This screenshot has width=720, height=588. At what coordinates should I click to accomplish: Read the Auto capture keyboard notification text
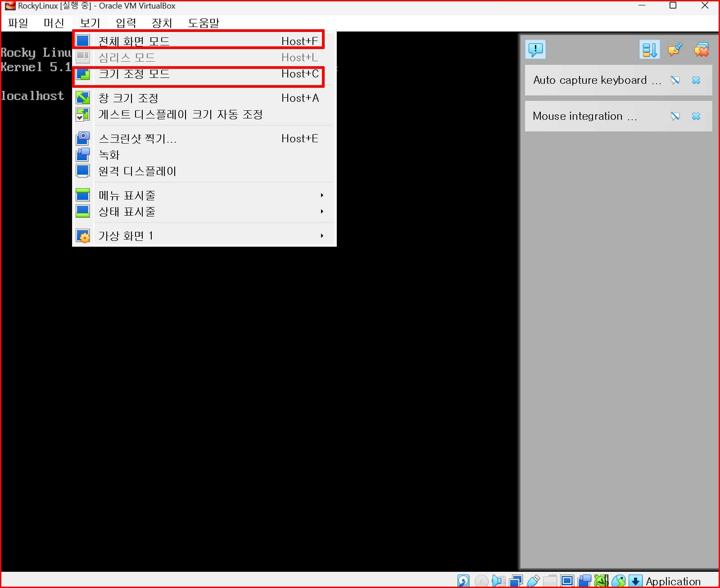tap(597, 80)
